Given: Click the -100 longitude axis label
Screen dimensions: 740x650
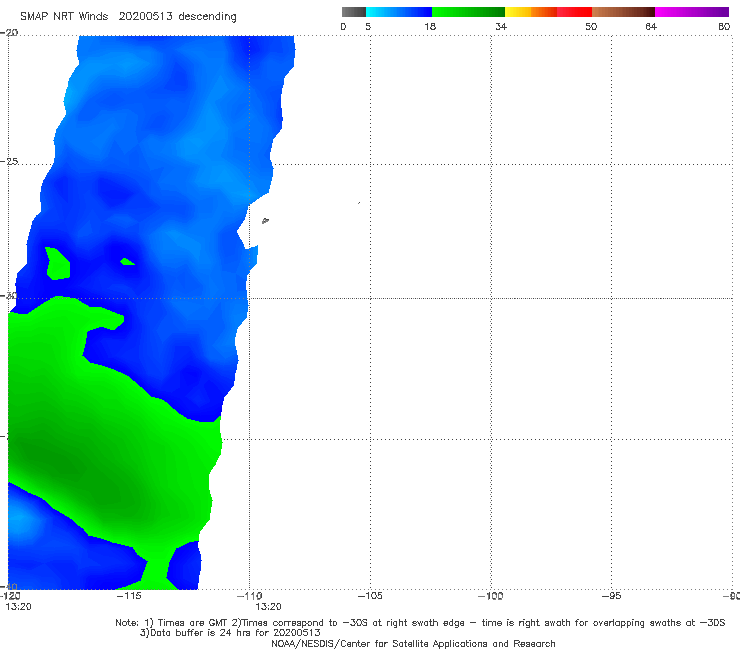Looking at the screenshot, I should click(x=490, y=596).
